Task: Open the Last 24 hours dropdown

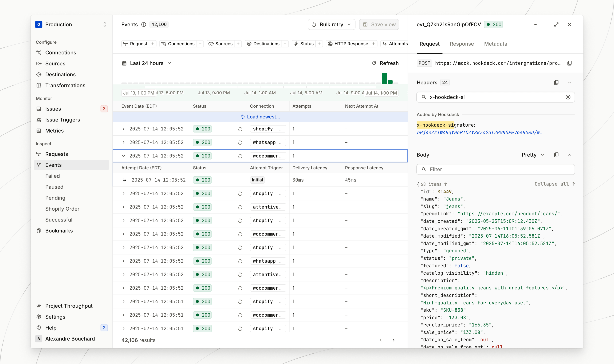Action: (x=147, y=63)
